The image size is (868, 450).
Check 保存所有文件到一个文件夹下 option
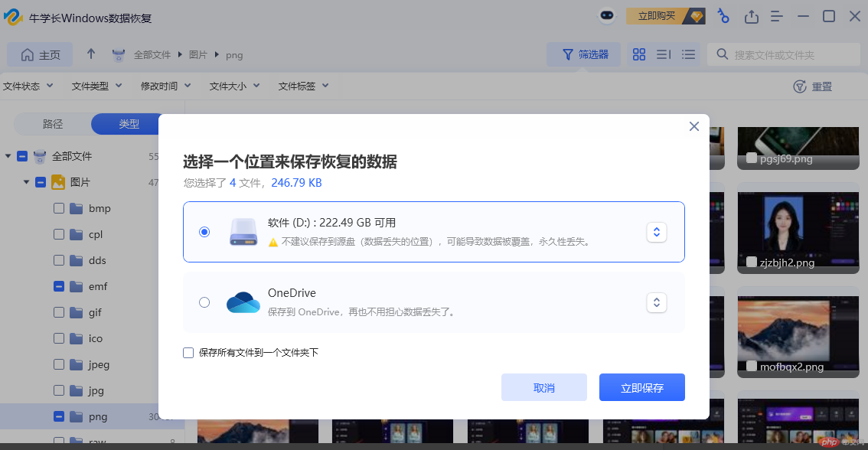[x=188, y=353]
